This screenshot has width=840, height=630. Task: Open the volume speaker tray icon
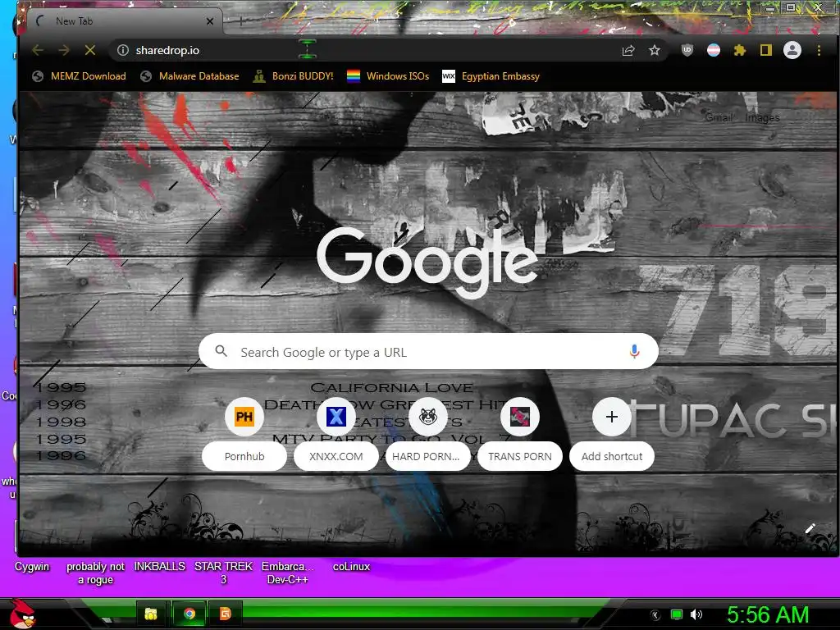coord(696,615)
